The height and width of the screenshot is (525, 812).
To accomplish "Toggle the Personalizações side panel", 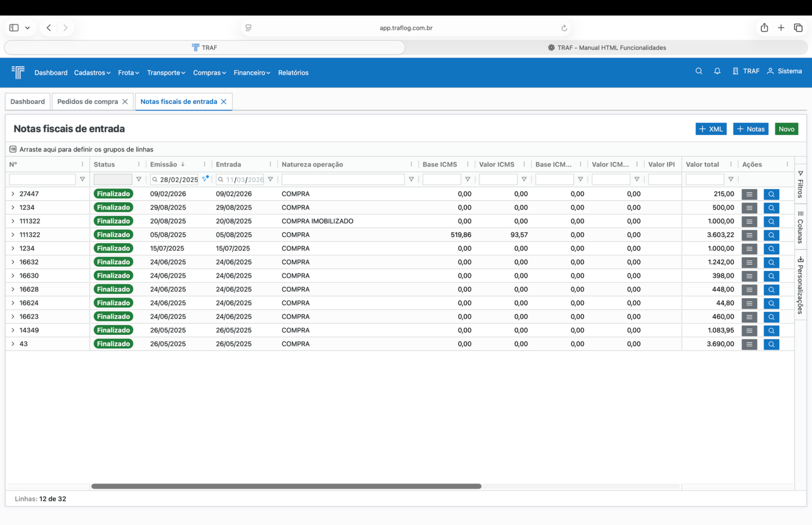I will 800,285.
